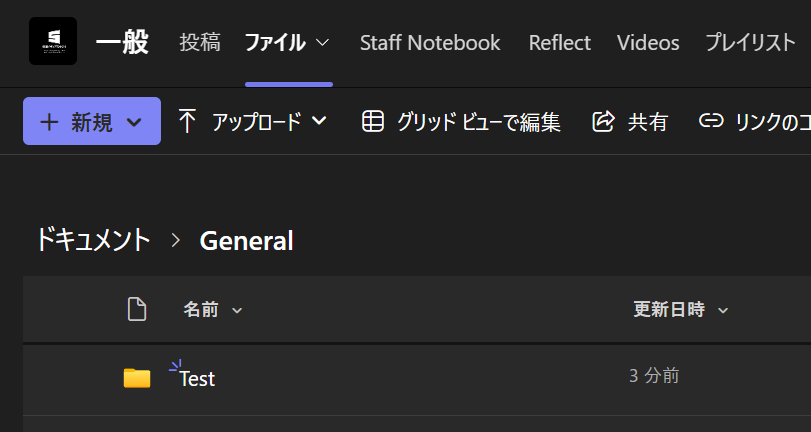Open the アップロード dropdown arrow
This screenshot has height=432, width=811.
(319, 122)
